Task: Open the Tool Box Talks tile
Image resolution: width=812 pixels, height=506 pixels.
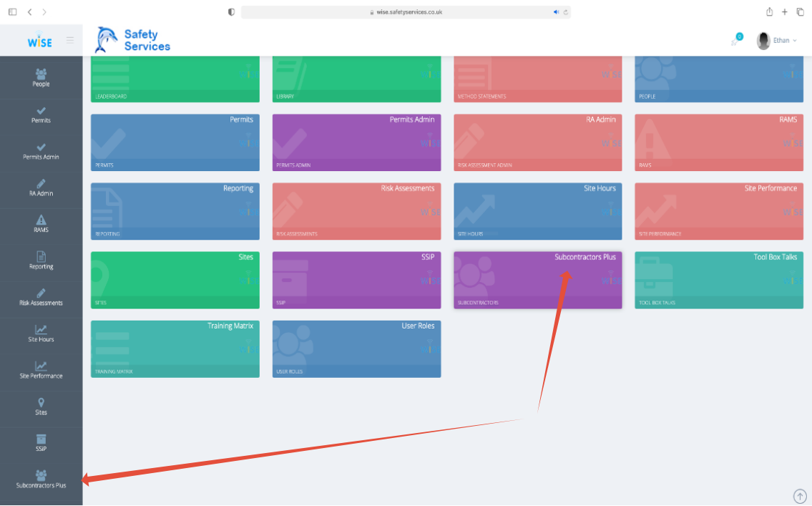Action: pyautogui.click(x=719, y=280)
